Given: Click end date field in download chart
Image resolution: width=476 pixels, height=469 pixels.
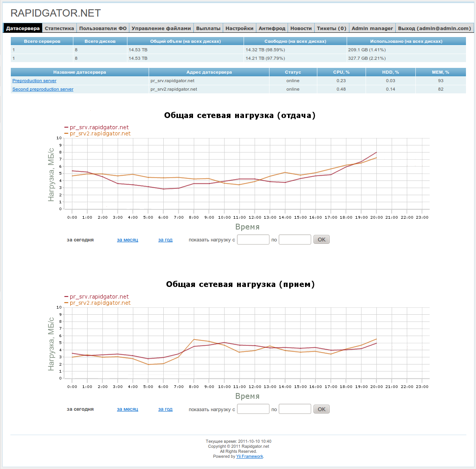Looking at the screenshot, I should [x=295, y=409].
